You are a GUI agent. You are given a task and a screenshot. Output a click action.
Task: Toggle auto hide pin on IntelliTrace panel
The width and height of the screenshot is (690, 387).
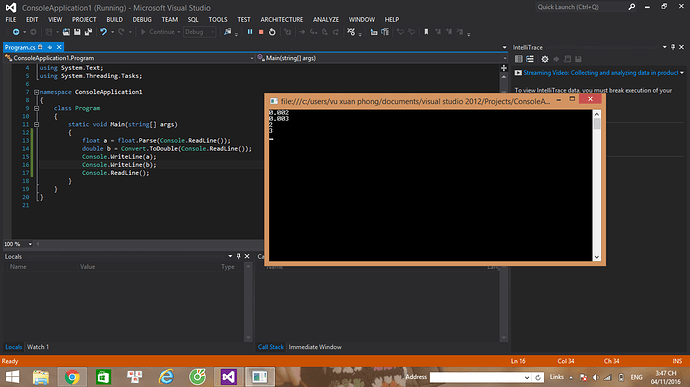(x=673, y=47)
